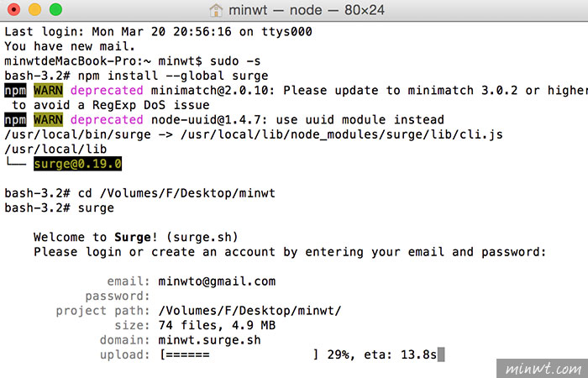
Task: Click the window title 'minwt — node — 80×24'
Action: pos(307,10)
